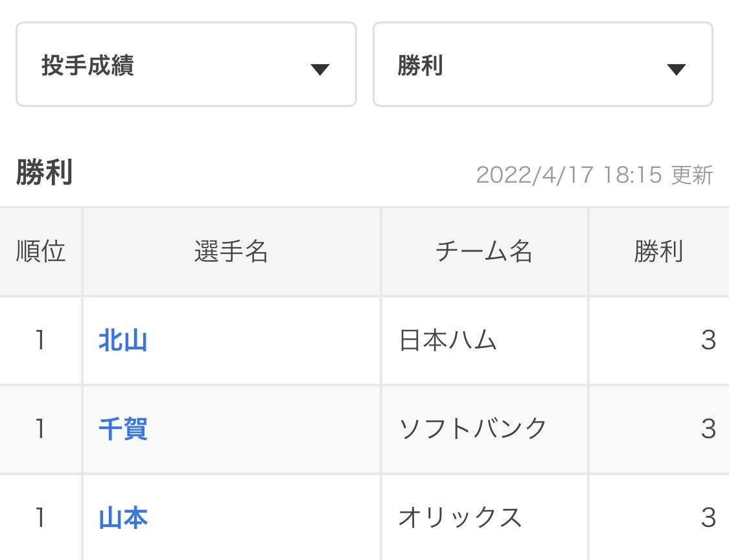Click the 日本ハム team cell
729x560 pixels.
485,340
